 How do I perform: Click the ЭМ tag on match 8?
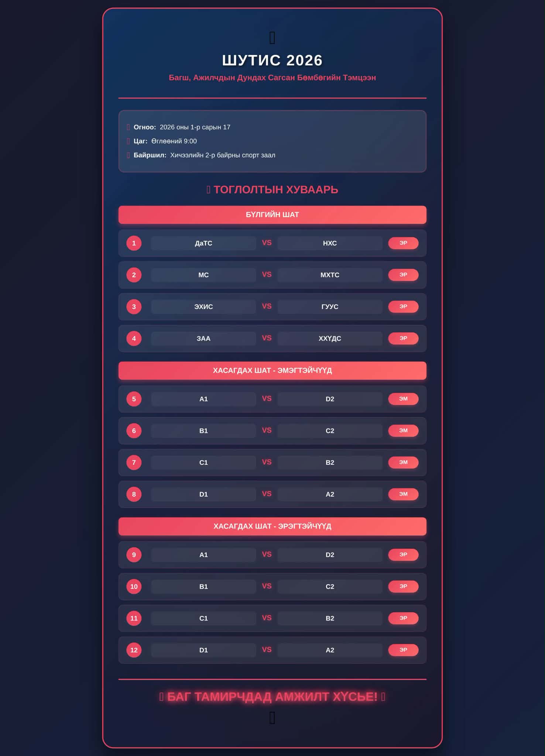tap(403, 494)
